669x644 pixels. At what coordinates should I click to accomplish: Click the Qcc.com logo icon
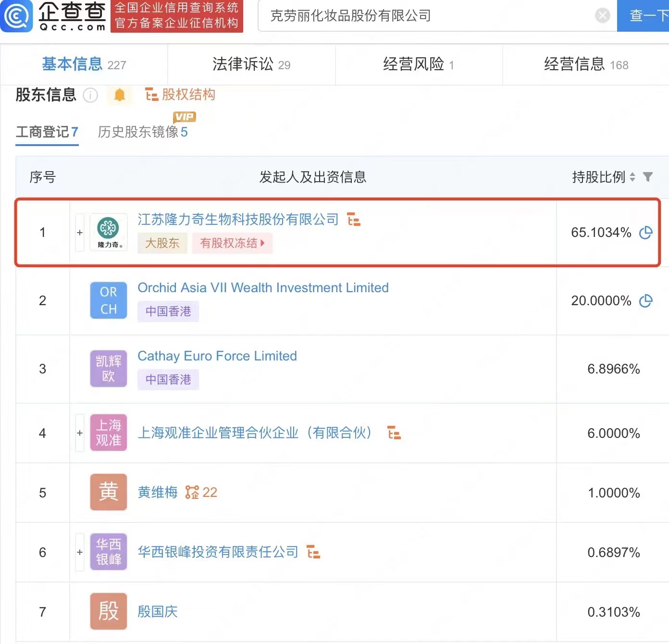tap(16, 16)
